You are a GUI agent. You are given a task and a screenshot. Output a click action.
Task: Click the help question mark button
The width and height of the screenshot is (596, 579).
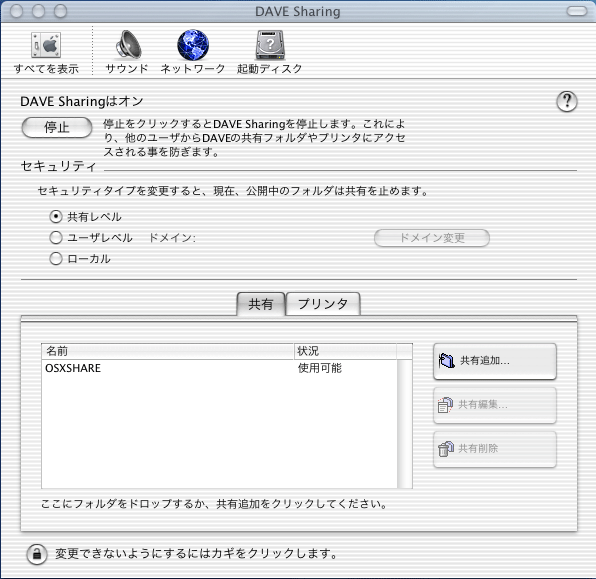(x=567, y=102)
